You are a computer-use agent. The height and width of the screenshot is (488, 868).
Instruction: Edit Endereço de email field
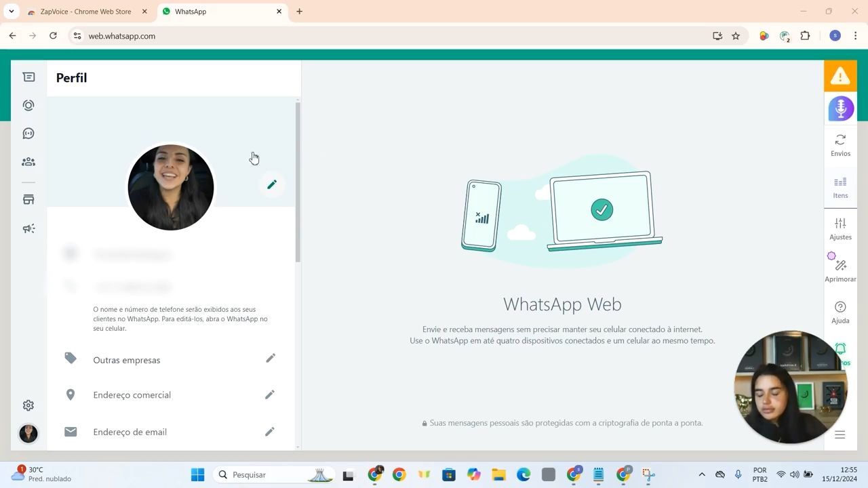[270, 431]
